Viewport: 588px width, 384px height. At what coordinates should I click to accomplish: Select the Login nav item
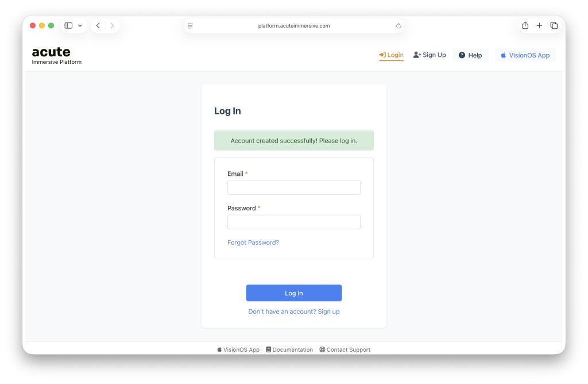pyautogui.click(x=392, y=55)
